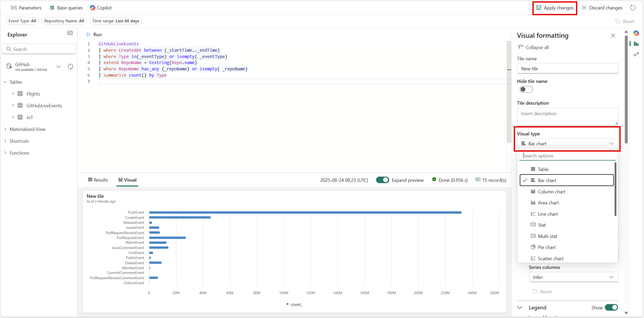Refresh the GitHub data source
Viewport: 644px width, 318px height.
click(x=70, y=67)
